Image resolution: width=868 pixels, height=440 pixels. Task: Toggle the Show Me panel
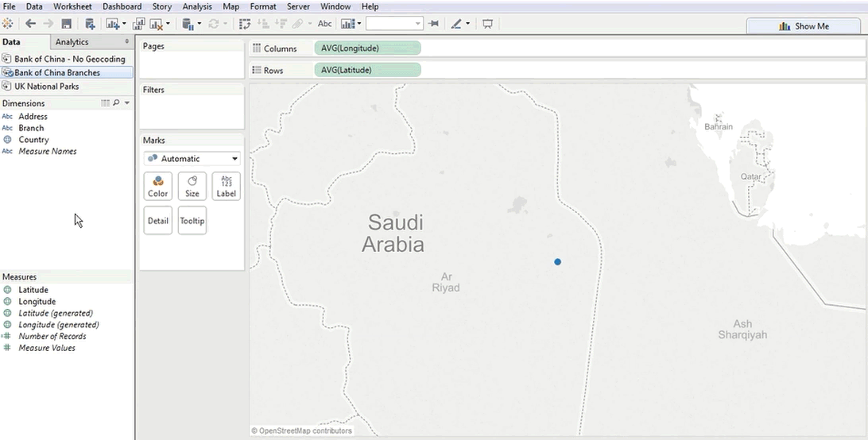(x=805, y=26)
